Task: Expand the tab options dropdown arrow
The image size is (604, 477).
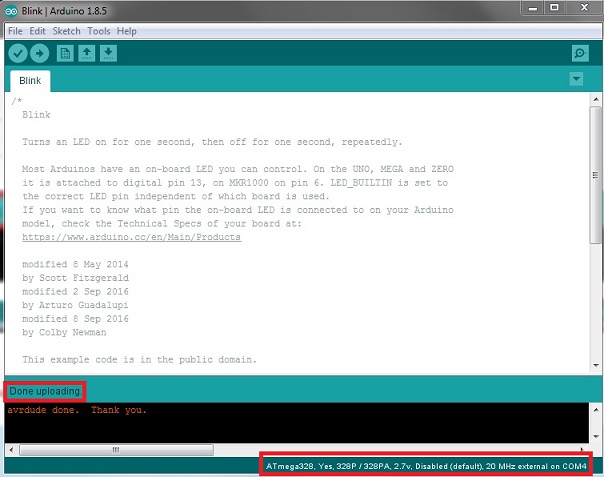Action: click(576, 79)
